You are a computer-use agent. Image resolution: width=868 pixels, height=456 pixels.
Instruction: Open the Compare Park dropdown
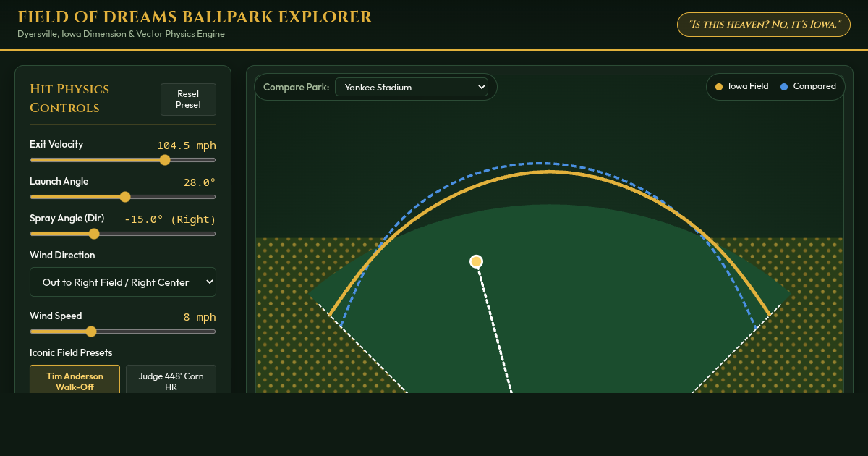(x=412, y=87)
